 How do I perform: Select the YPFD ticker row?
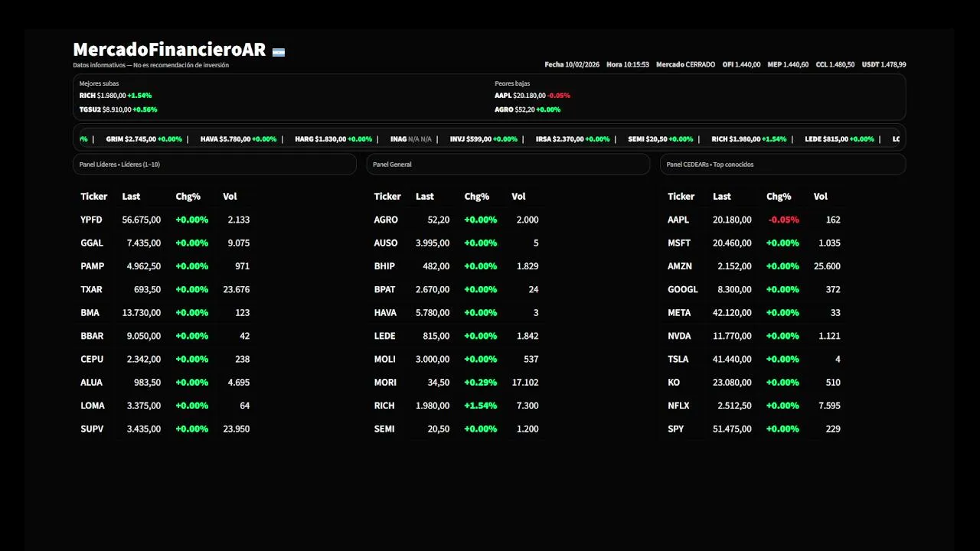[x=165, y=220]
